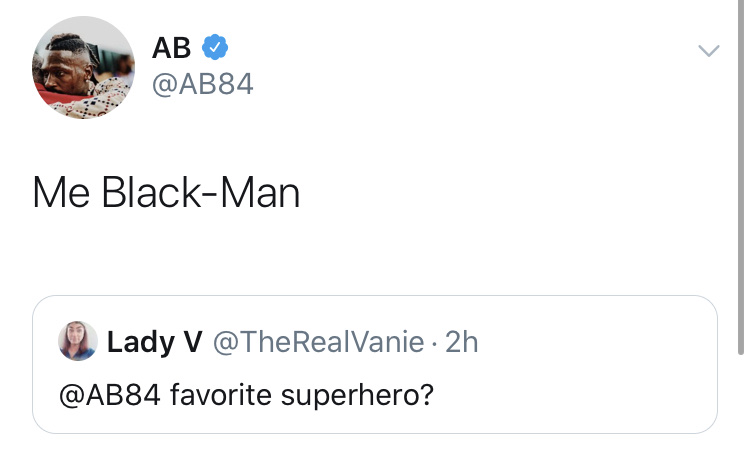Open the Lady V display name
The image size is (750, 470).
(x=154, y=342)
